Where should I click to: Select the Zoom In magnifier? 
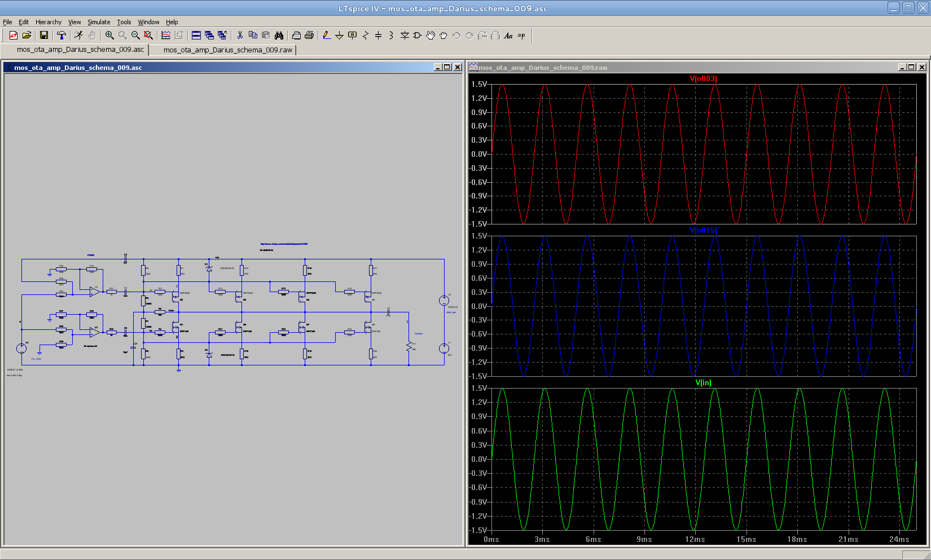109,35
